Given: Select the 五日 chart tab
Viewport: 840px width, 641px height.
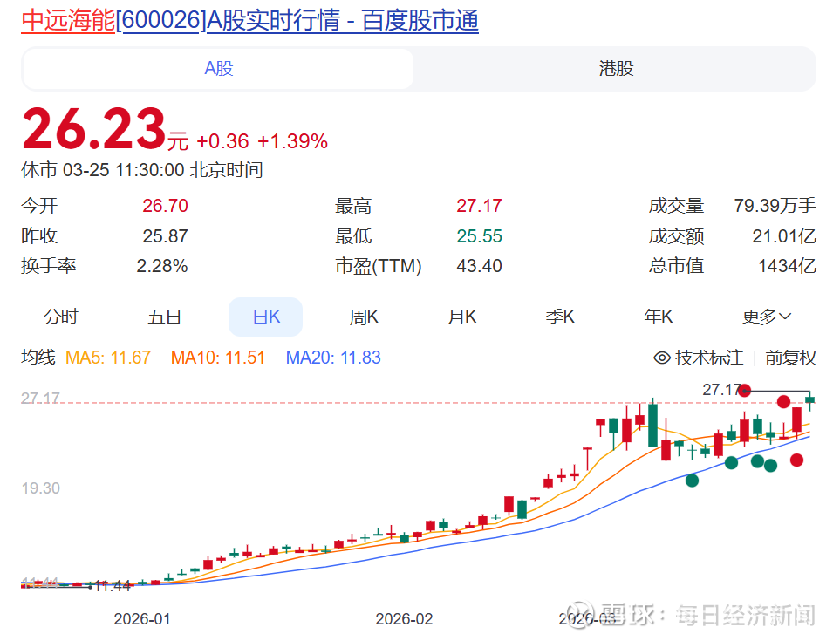Looking at the screenshot, I should [x=164, y=317].
